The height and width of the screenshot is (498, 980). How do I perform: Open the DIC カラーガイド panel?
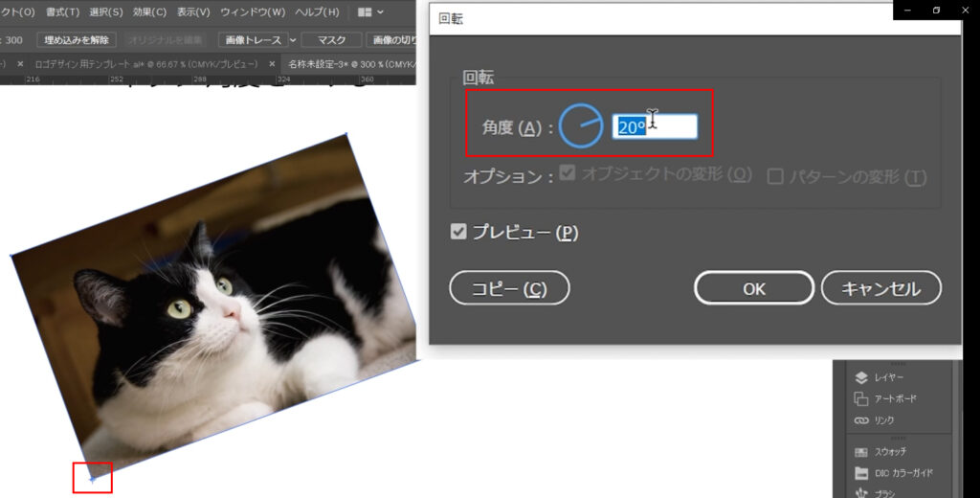point(894,473)
